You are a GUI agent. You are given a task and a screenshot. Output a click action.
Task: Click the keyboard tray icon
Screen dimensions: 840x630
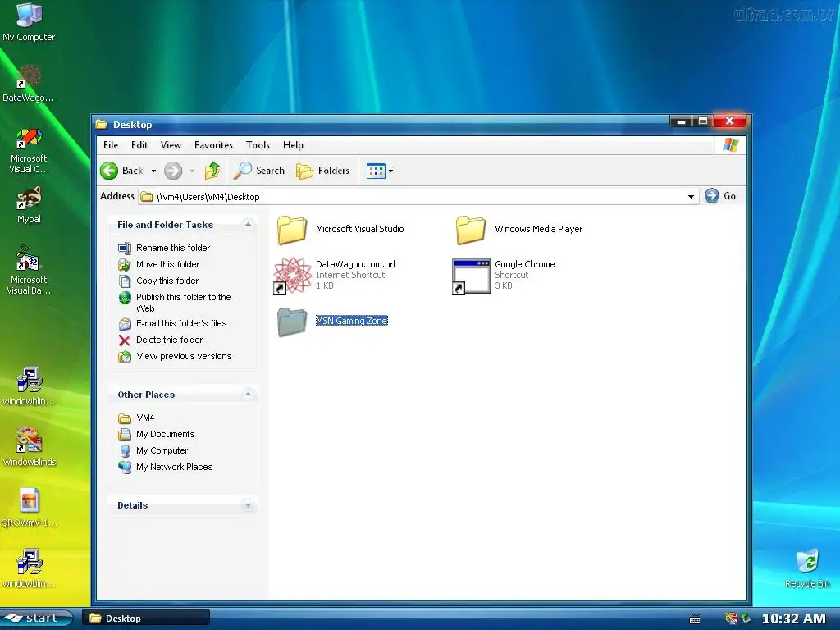click(x=695, y=619)
